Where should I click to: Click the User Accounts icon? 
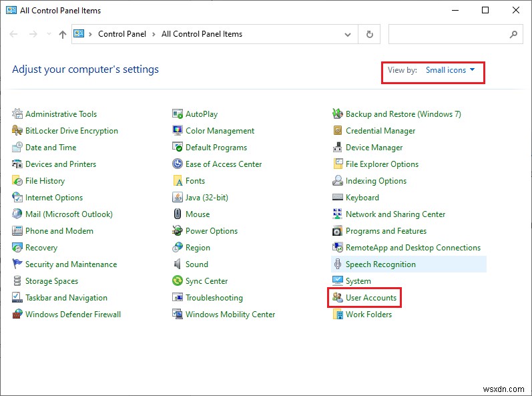click(x=338, y=298)
